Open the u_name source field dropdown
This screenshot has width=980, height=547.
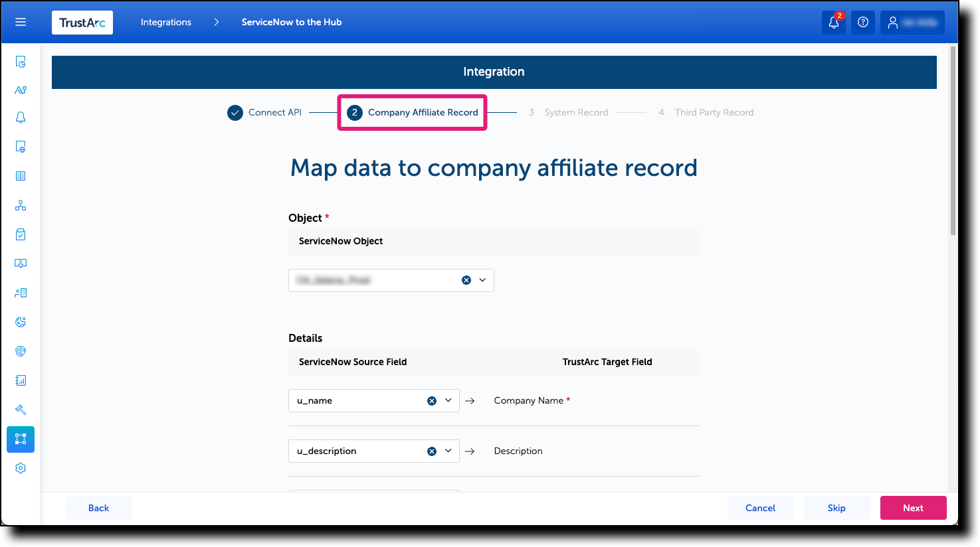[x=448, y=400]
